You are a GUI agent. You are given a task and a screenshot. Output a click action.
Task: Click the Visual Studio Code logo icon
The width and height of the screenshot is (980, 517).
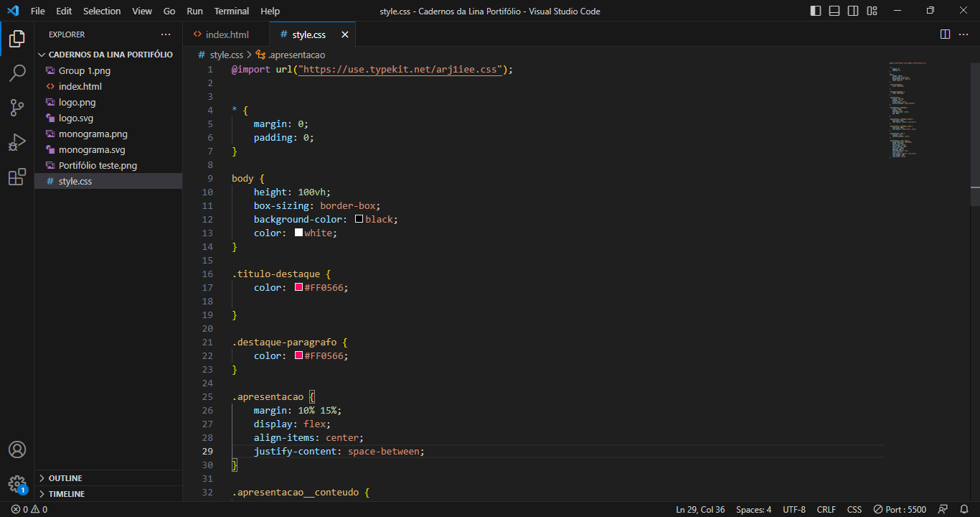(x=13, y=11)
